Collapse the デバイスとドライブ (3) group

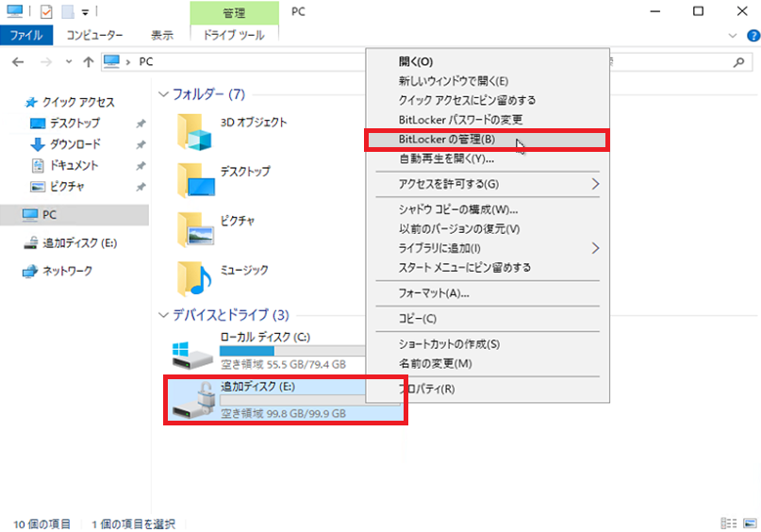[x=163, y=315]
